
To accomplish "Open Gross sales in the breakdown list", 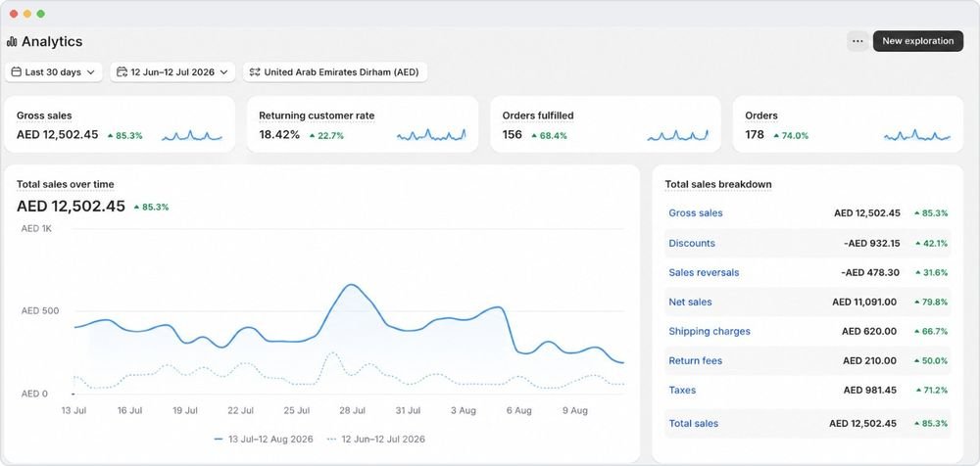I will click(696, 213).
